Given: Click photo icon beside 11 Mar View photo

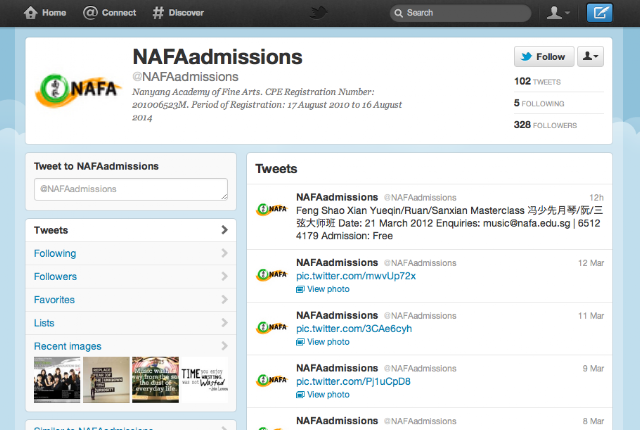Looking at the screenshot, I should coord(300,342).
